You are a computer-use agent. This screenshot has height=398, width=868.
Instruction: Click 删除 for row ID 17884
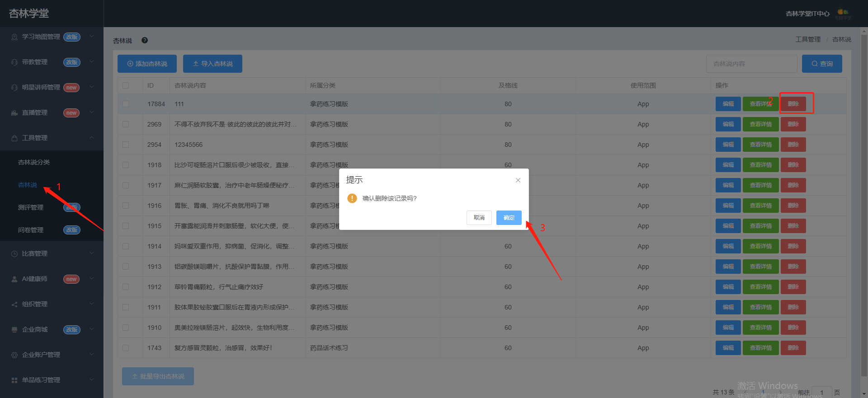pos(793,104)
